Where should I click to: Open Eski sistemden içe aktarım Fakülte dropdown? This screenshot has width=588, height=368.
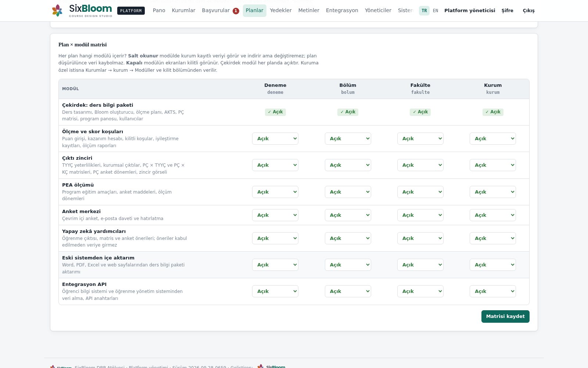[x=420, y=265]
